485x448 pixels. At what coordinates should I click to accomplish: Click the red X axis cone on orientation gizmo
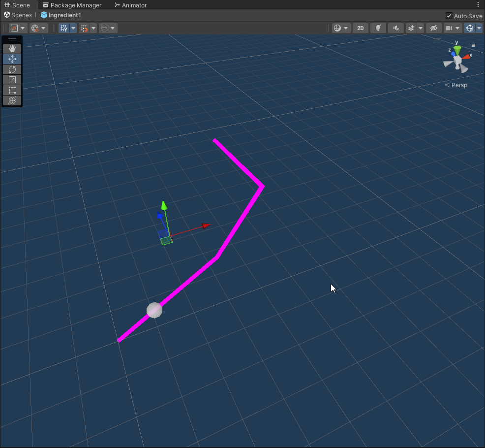click(x=466, y=57)
